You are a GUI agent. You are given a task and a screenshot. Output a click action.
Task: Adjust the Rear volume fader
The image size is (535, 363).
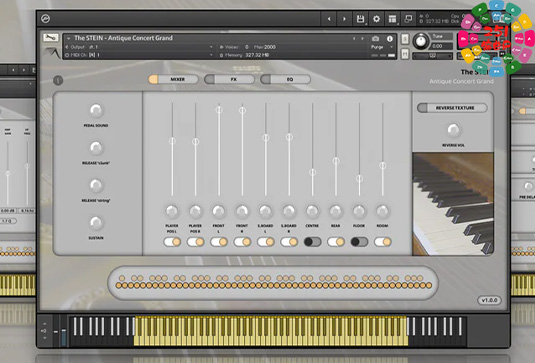[336, 160]
